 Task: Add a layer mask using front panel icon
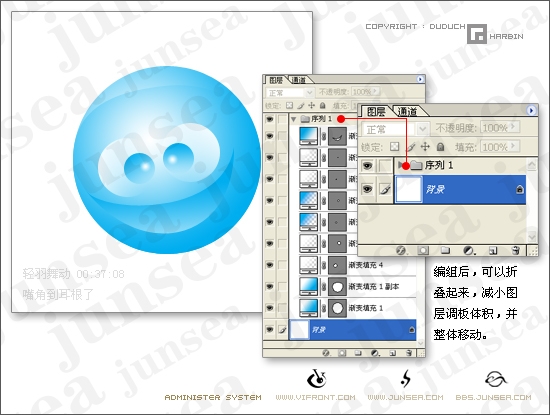[x=423, y=250]
